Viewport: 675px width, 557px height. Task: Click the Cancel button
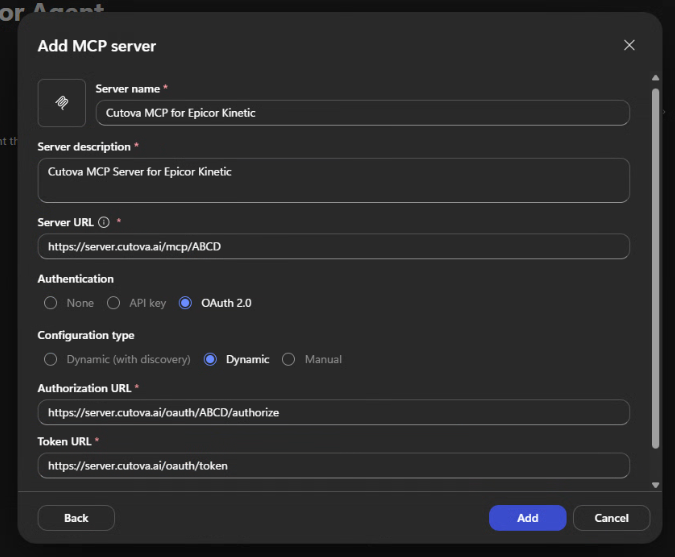coord(611,518)
